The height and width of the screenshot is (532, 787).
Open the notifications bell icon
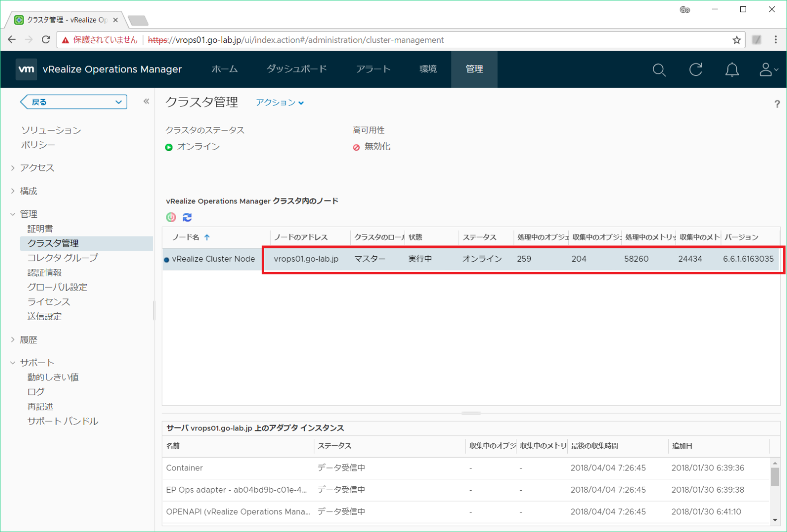[732, 70]
